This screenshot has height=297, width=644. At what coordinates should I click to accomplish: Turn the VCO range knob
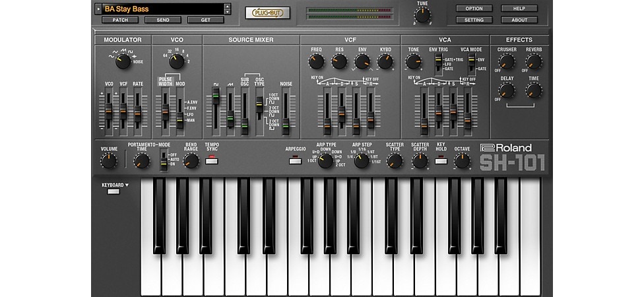pos(177,61)
